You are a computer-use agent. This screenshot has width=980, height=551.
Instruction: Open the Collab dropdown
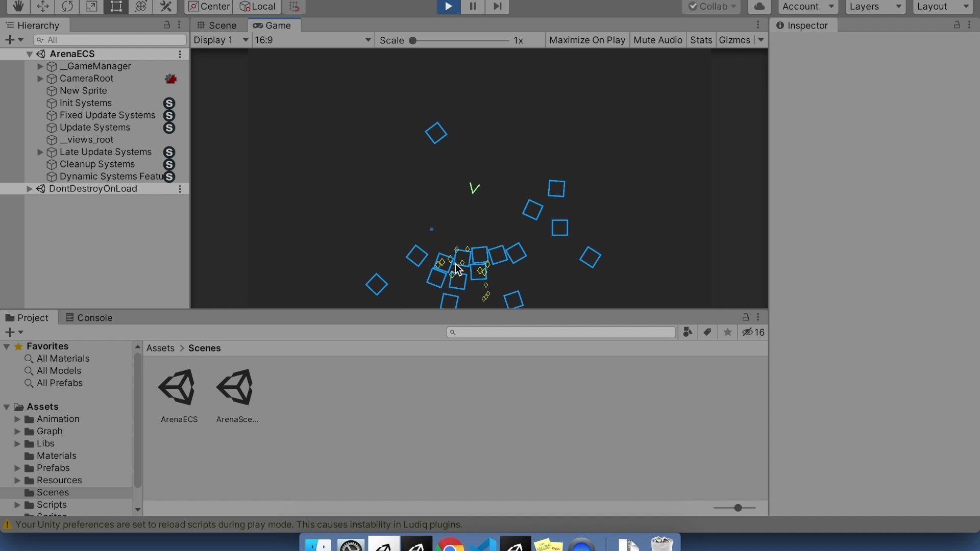[x=711, y=6]
